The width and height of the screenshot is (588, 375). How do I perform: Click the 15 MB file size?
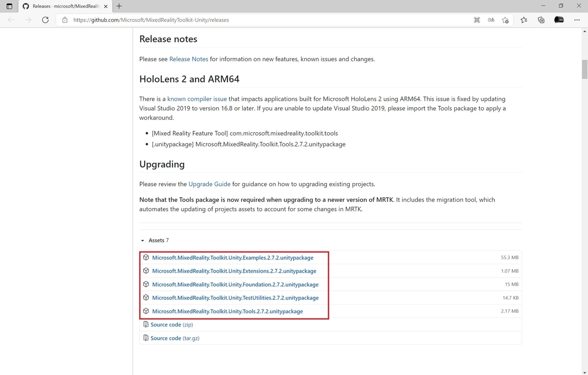pyautogui.click(x=512, y=284)
